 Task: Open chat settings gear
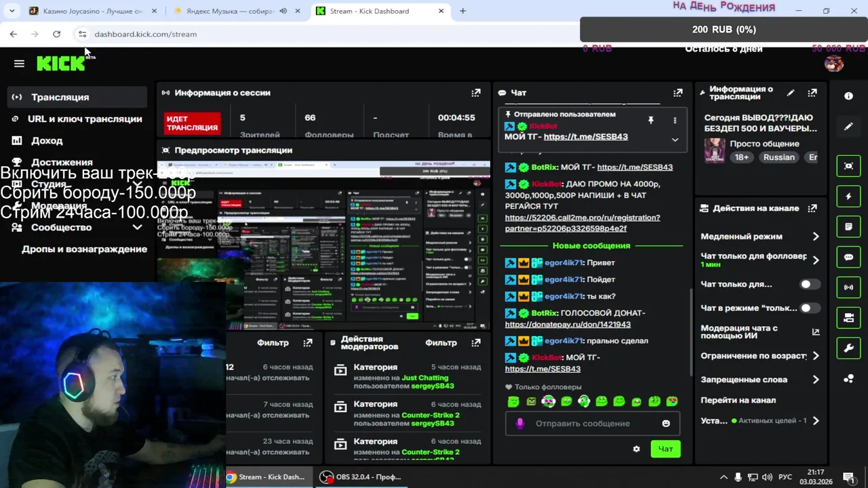click(x=636, y=449)
